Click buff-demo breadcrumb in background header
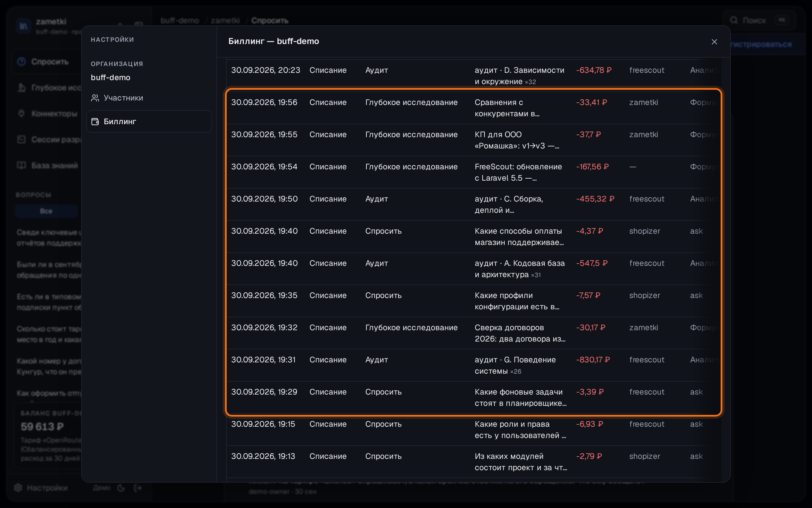The width and height of the screenshot is (812, 508). click(180, 21)
